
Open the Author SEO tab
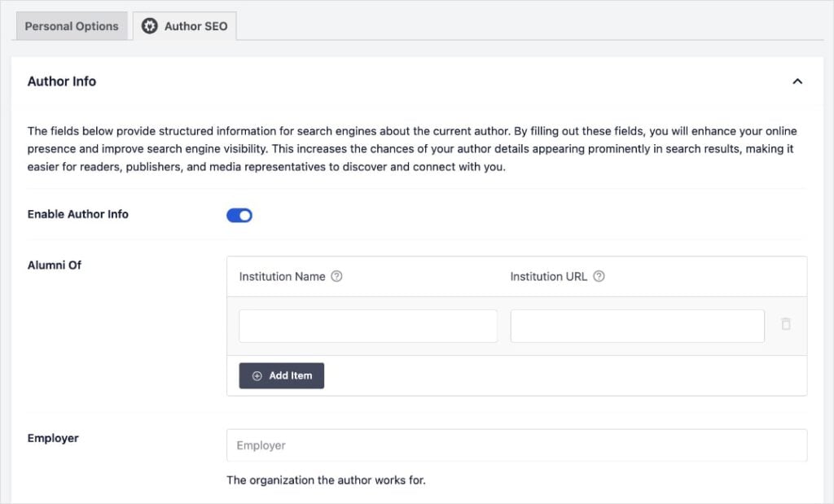(185, 25)
